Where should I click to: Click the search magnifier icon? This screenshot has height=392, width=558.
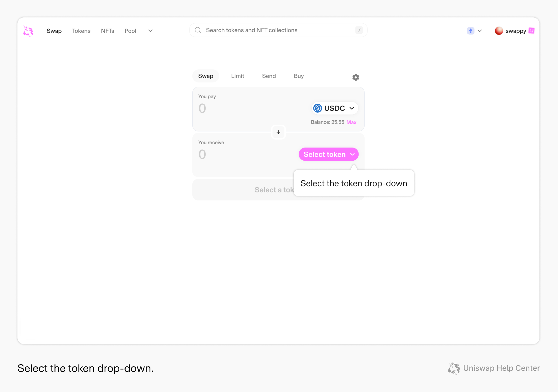click(198, 30)
